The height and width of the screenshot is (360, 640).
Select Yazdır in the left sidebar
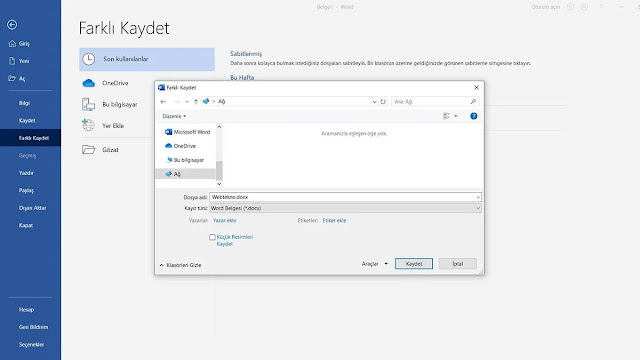click(x=26, y=173)
